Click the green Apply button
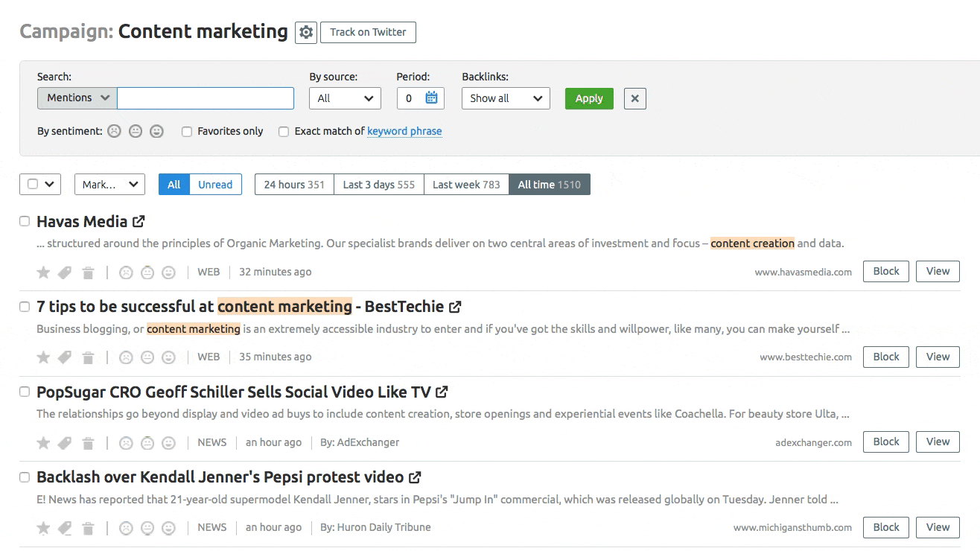The height and width of the screenshot is (551, 980). pos(588,98)
